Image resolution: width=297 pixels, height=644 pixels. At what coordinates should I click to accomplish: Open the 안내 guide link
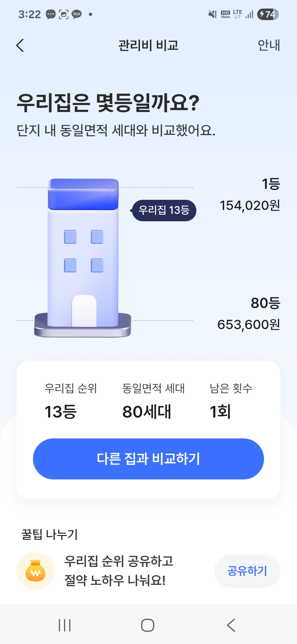pyautogui.click(x=268, y=45)
